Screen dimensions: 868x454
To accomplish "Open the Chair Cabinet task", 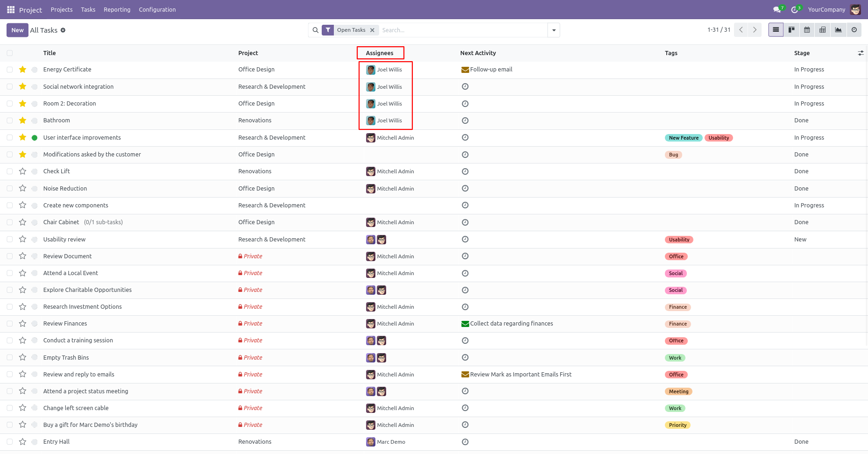I will pos(61,222).
